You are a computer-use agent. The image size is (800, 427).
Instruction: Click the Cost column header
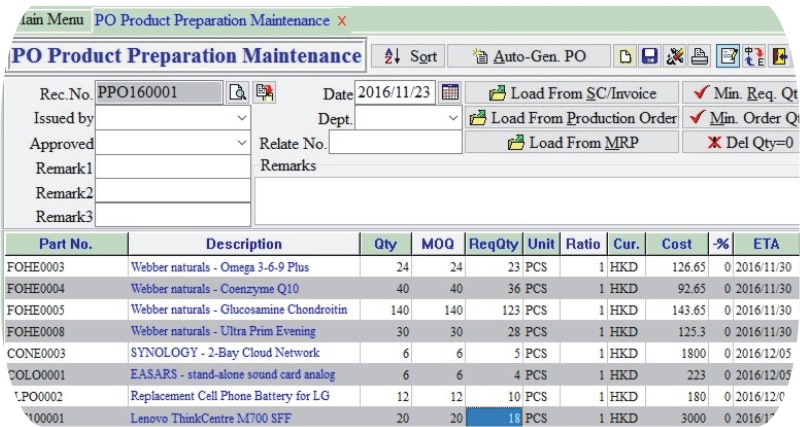[x=677, y=244]
